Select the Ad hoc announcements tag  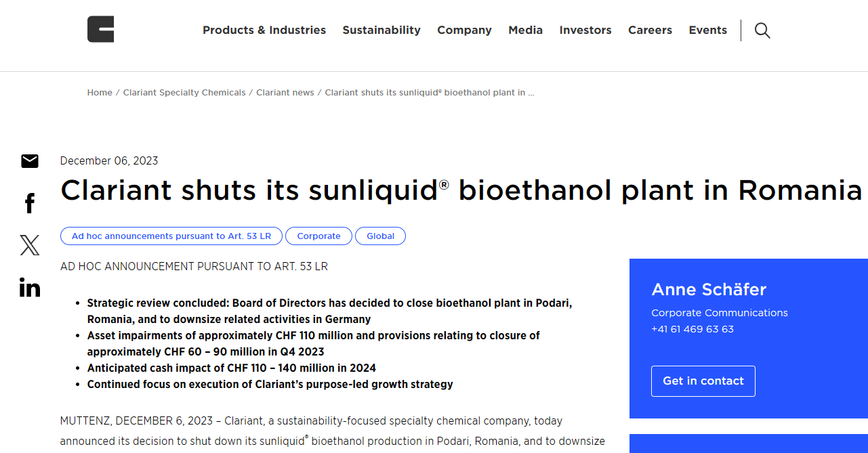171,236
